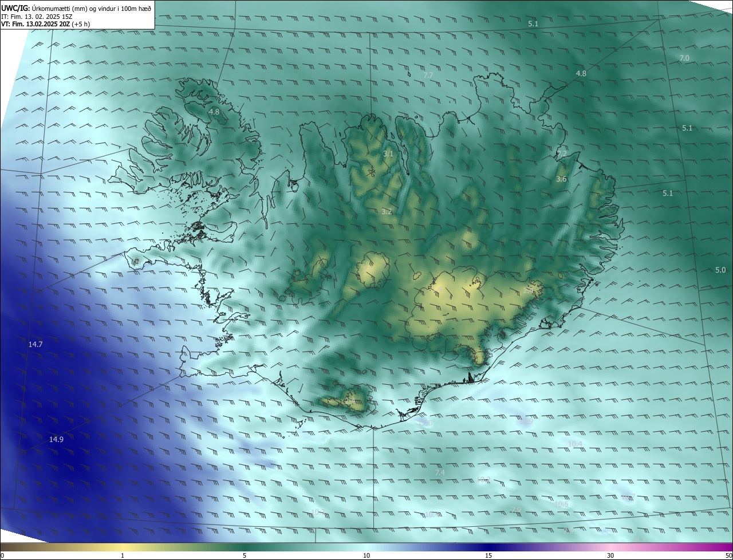Click the 5.0 value label
This screenshot has width=733, height=560.
pyautogui.click(x=720, y=270)
